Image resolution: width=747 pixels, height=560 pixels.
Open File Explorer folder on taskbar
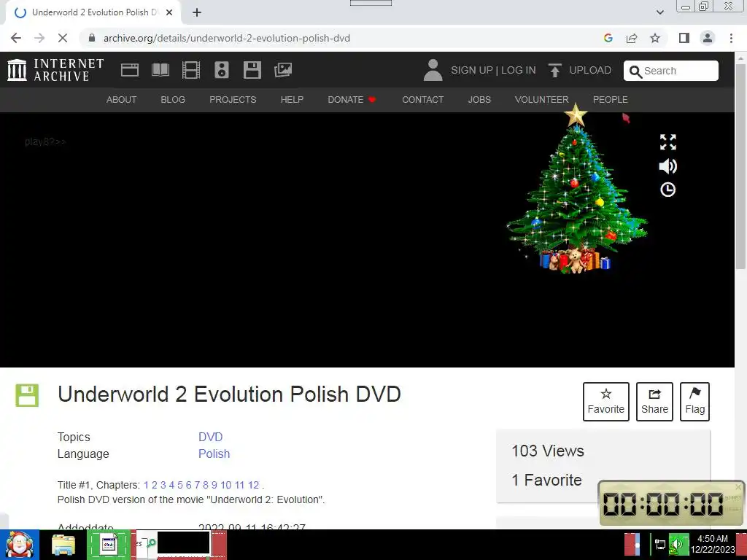pyautogui.click(x=63, y=545)
